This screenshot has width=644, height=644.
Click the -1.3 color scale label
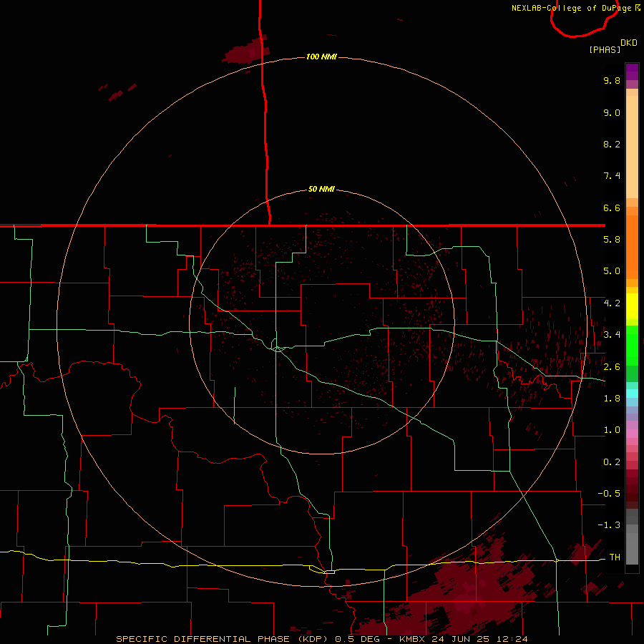click(x=609, y=525)
